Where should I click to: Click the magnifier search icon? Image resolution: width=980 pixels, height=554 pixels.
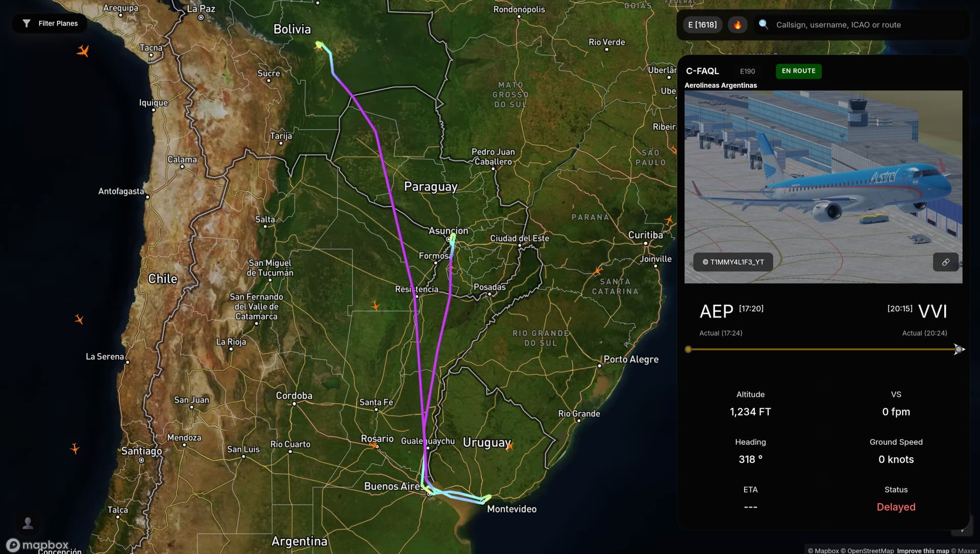(x=763, y=25)
